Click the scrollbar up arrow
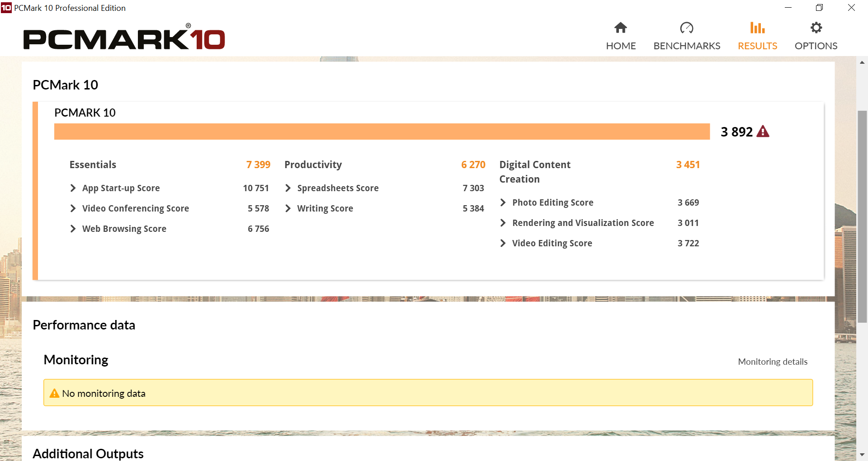 pos(862,62)
